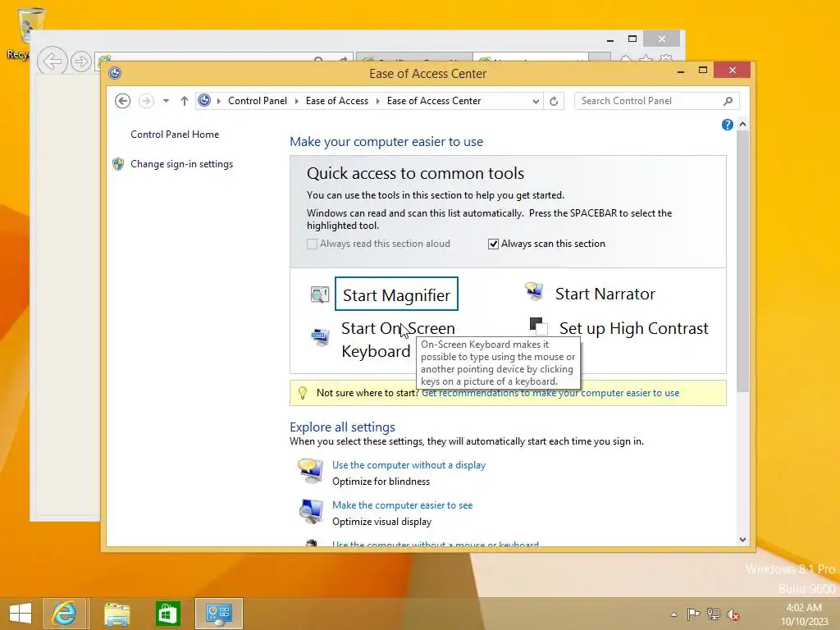Open Change sign-in settings link
The width and height of the screenshot is (840, 630).
pyautogui.click(x=181, y=164)
